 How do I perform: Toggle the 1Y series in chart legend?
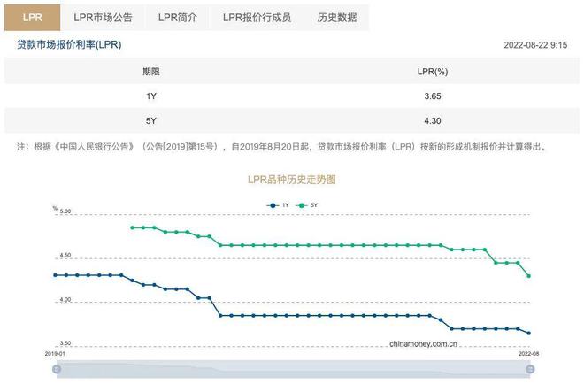(278, 205)
